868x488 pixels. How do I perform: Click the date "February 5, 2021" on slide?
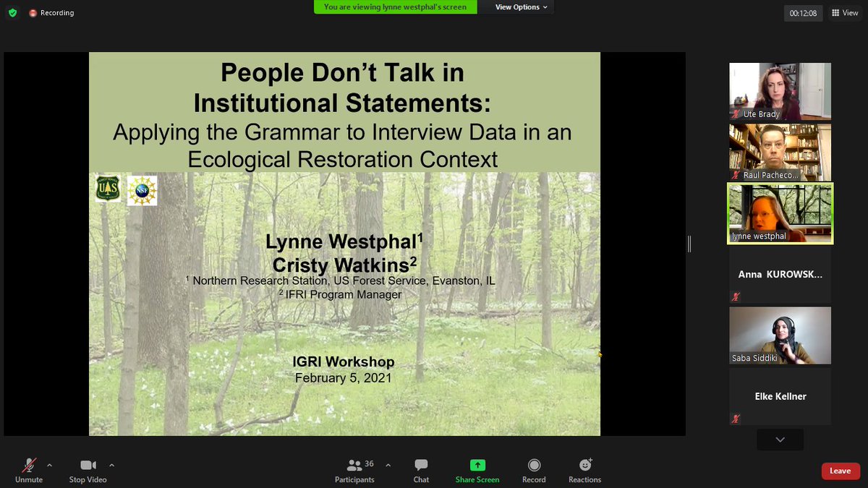tap(343, 377)
